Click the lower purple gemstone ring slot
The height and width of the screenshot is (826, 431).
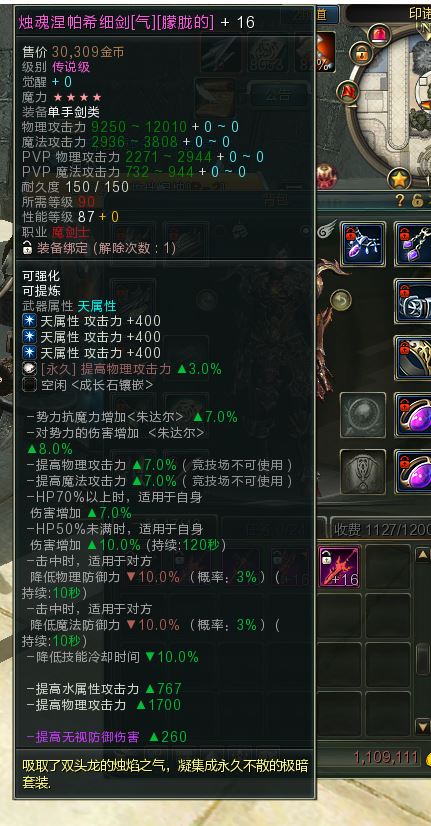413,471
